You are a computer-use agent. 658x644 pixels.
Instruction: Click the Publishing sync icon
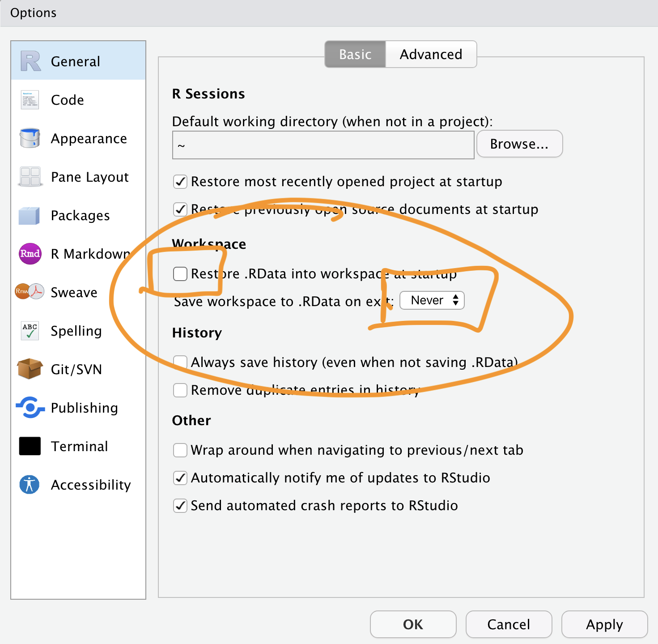point(30,407)
